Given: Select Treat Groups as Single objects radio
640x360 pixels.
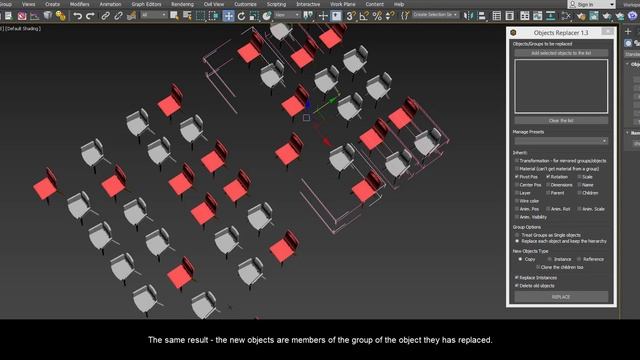Looking at the screenshot, I should point(517,235).
